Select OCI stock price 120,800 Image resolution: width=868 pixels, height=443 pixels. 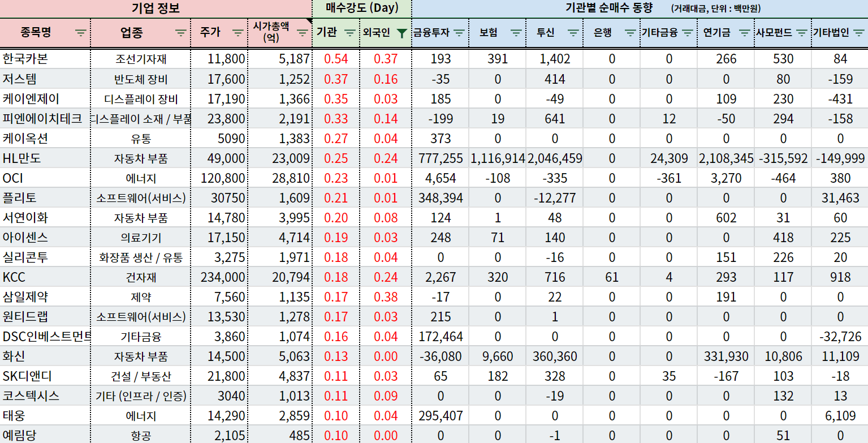point(219,178)
